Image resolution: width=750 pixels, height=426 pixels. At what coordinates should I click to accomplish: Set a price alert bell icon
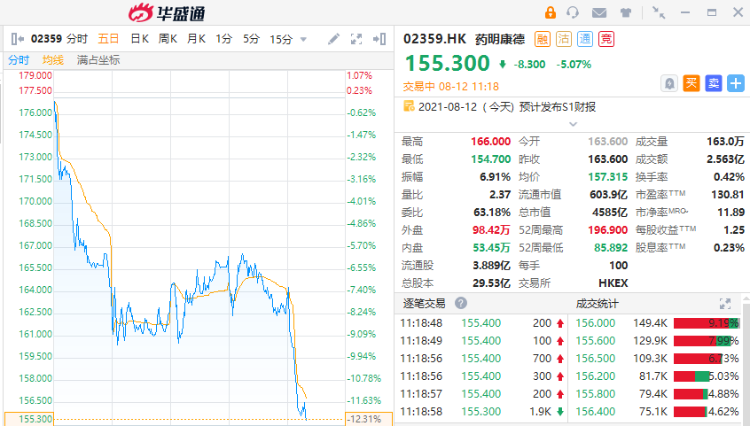(669, 84)
